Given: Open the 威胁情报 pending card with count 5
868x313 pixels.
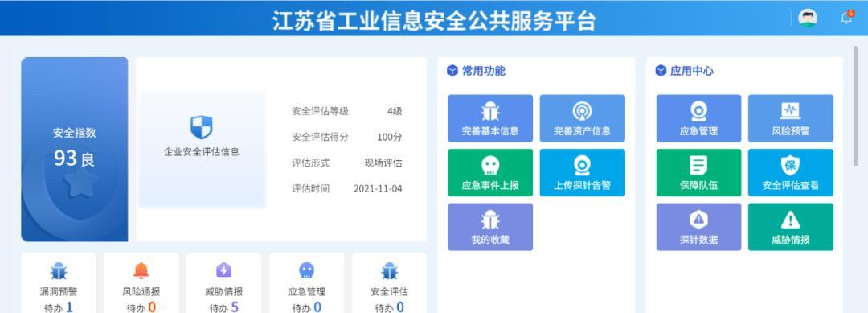Looking at the screenshot, I should (x=223, y=283).
